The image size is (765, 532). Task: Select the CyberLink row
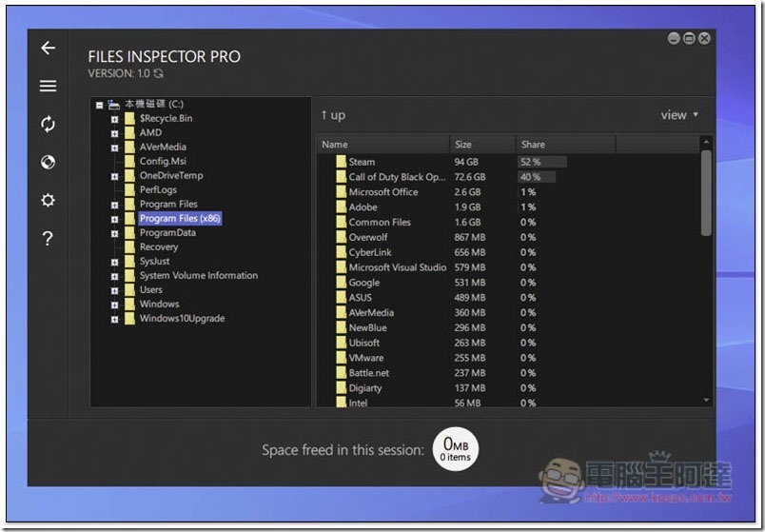click(509, 252)
